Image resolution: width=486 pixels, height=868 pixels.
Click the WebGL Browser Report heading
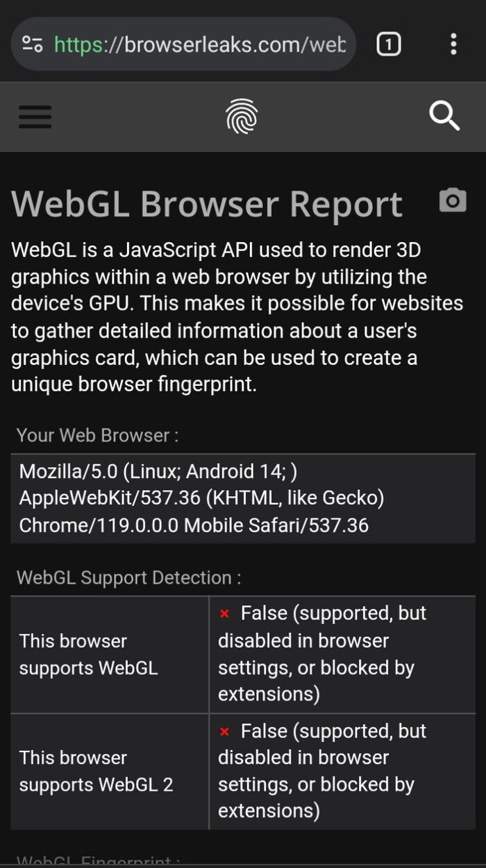(x=207, y=204)
